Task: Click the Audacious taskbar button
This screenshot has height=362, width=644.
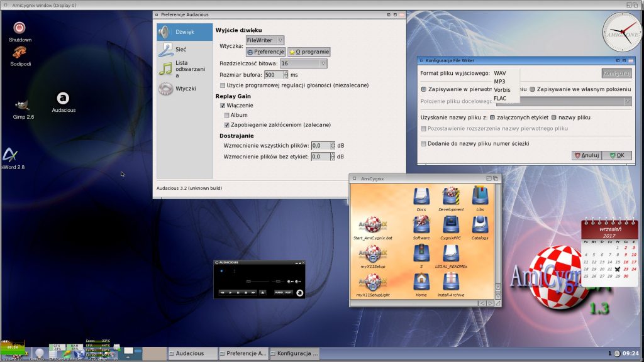Action: [192, 353]
